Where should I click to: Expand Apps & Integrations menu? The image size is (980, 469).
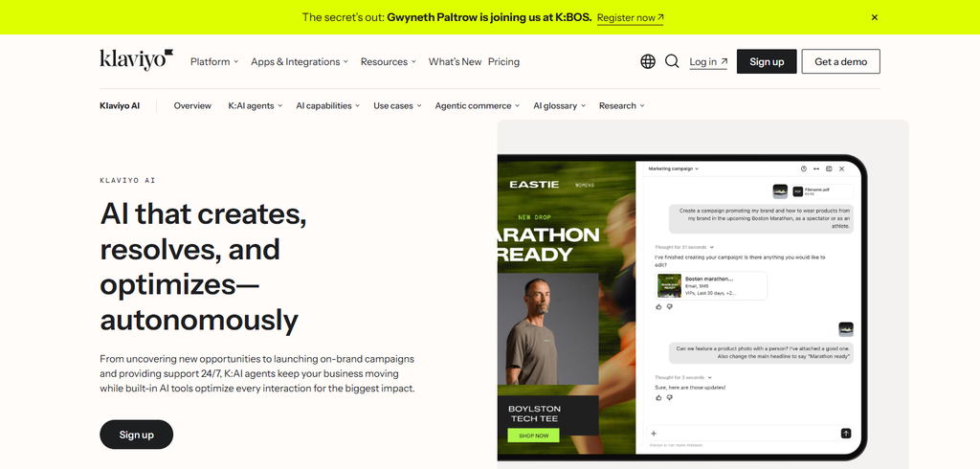pyautogui.click(x=300, y=61)
